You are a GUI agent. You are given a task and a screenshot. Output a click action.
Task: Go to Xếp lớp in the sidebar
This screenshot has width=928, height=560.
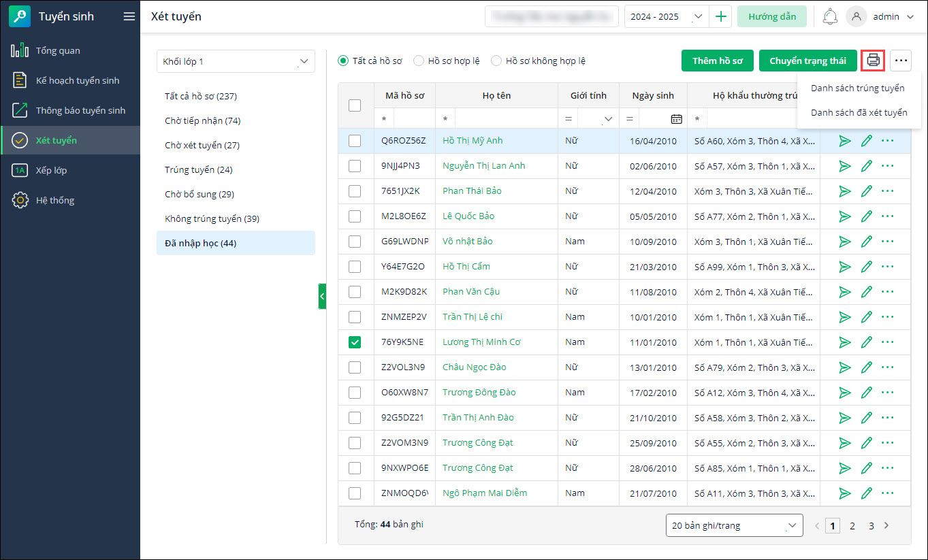52,170
